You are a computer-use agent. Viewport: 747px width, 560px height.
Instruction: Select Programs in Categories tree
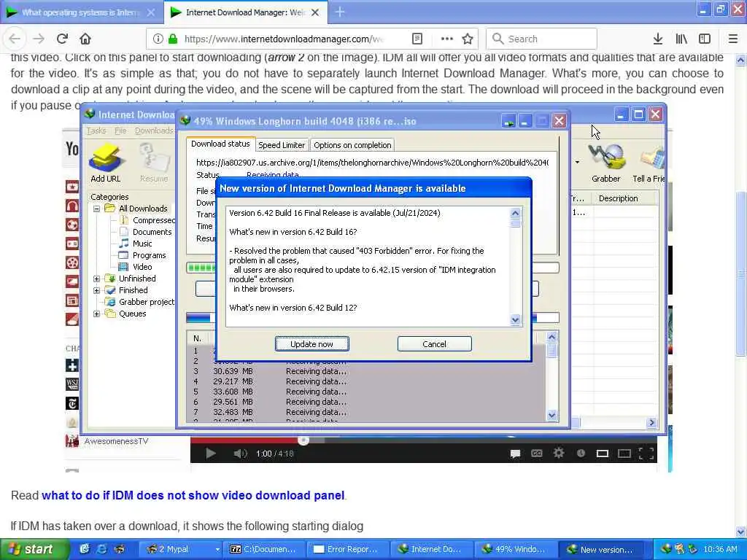click(x=149, y=255)
